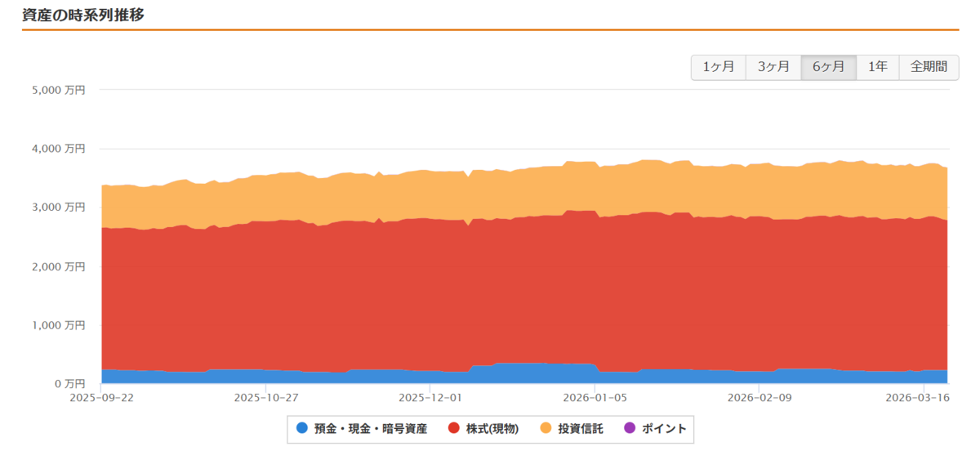Toggle the purple ポイント legend dot

click(630, 428)
